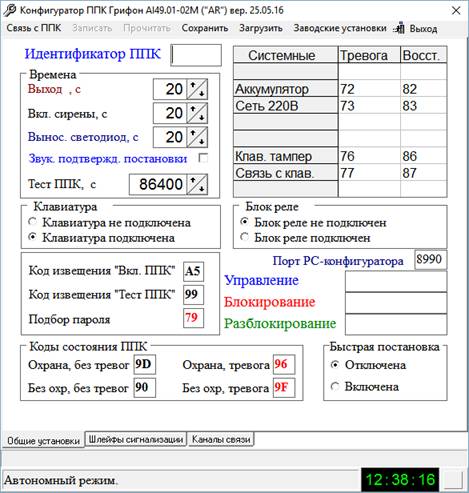The image size is (469, 493).
Task: Click the stepper arrows for Тест ППК
Action: point(197,184)
